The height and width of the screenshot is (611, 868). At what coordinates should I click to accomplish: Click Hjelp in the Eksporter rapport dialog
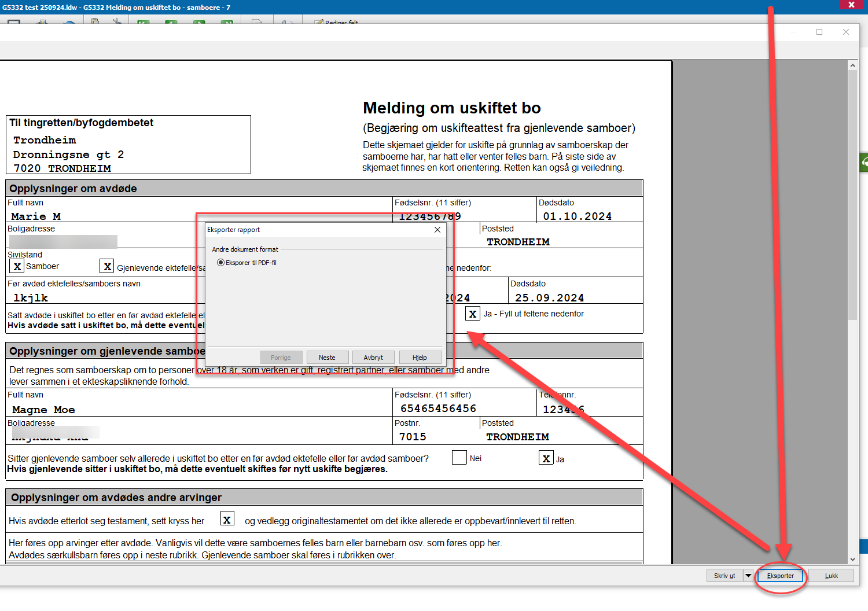point(420,358)
